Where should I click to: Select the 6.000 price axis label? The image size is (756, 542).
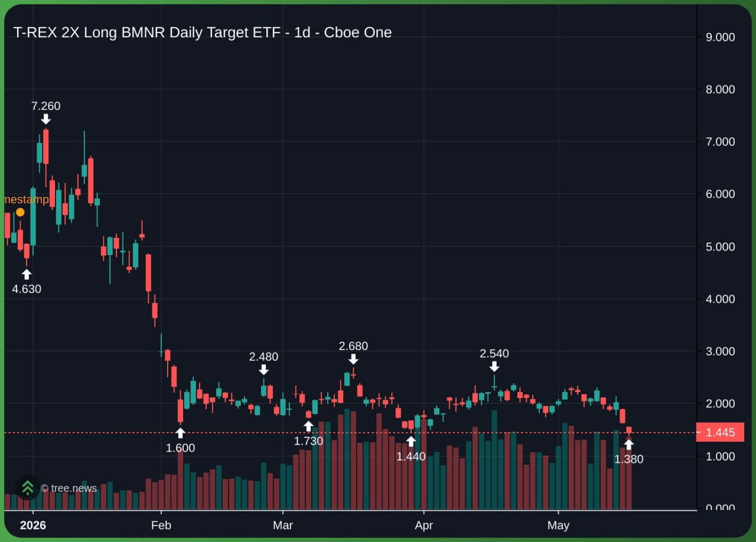pyautogui.click(x=721, y=194)
